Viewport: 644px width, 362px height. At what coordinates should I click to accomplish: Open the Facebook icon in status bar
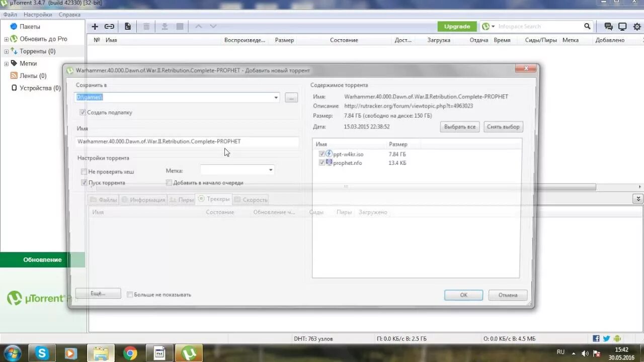point(596,339)
